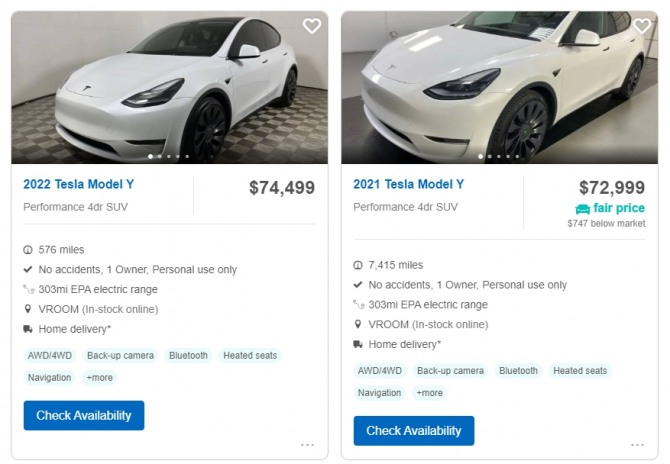The image size is (670, 464).
Task: Click the home delivery truck icon on 2022 listing
Action: (28, 329)
